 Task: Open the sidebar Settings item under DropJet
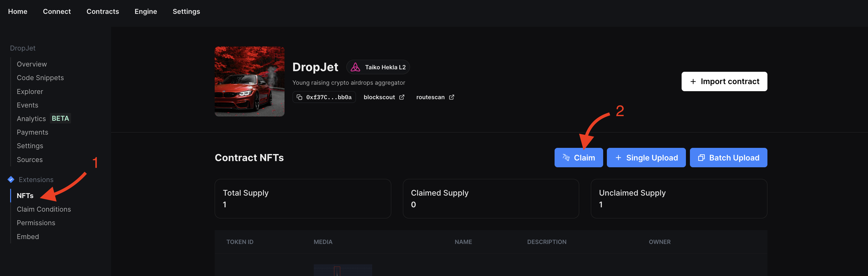30,146
